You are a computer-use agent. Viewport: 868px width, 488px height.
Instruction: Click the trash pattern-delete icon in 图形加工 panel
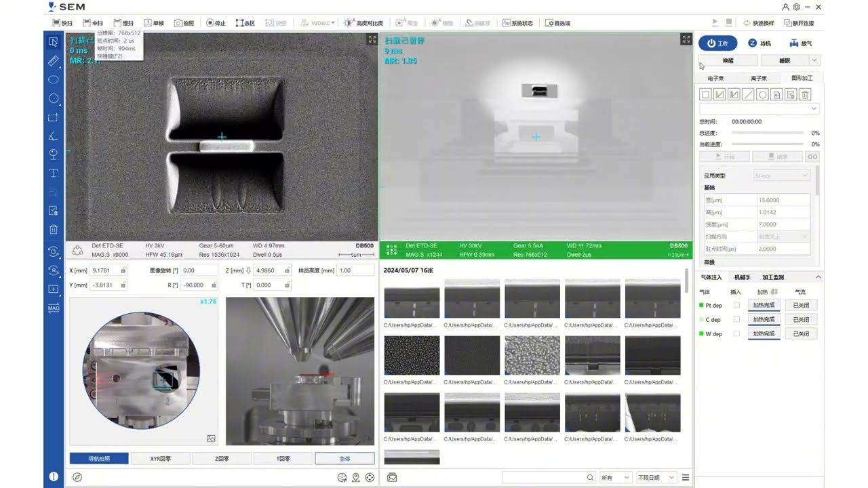(805, 94)
